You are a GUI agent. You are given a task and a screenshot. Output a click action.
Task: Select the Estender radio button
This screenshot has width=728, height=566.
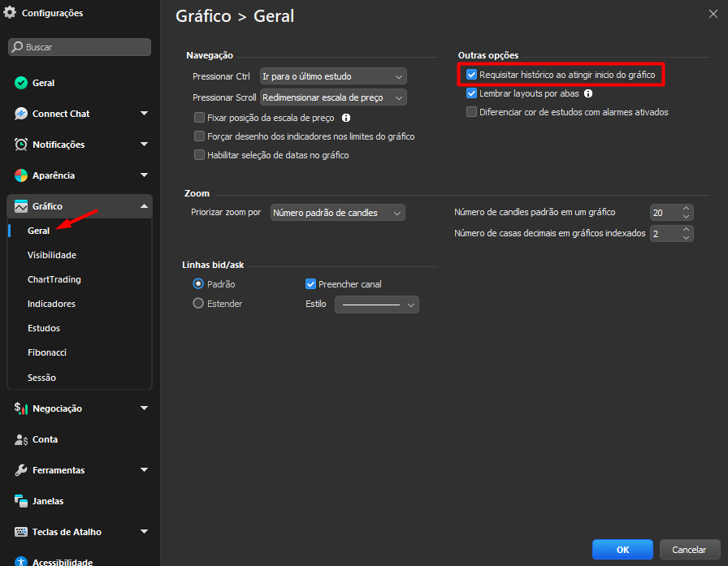[x=198, y=304]
